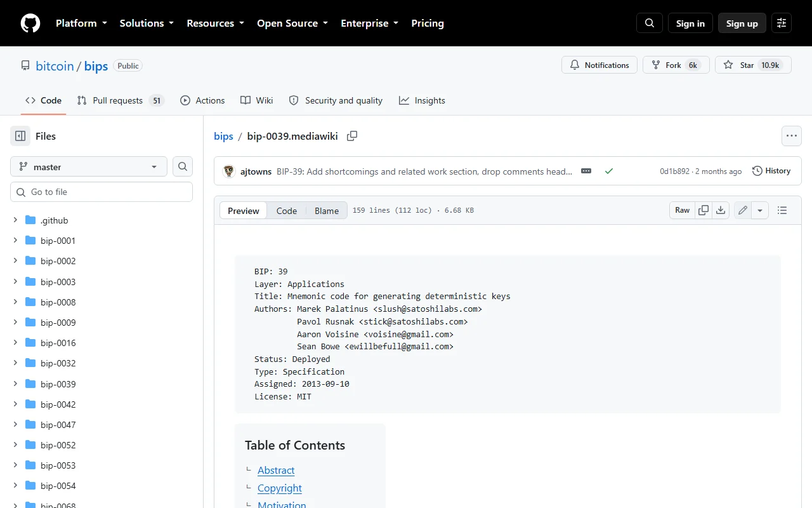
Task: Focus the Go to file field
Action: [101, 192]
